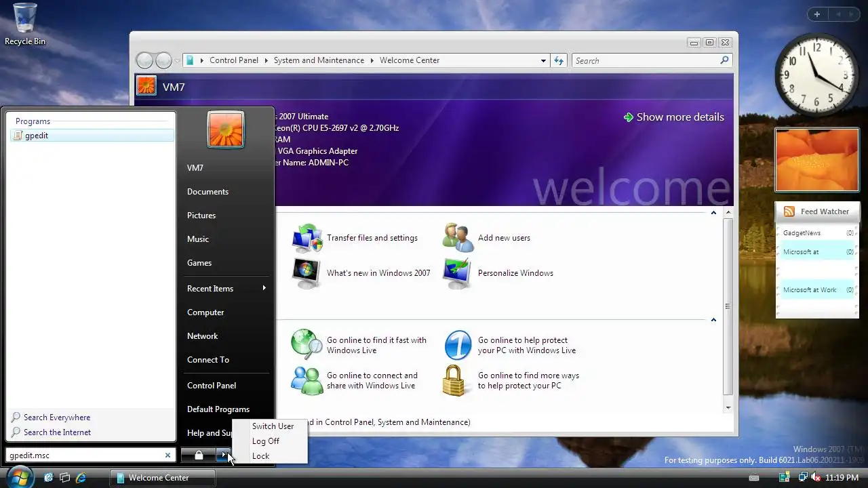Screen dimensions: 868x488
Task: Open the Transfer files and settings icon
Action: point(307,238)
